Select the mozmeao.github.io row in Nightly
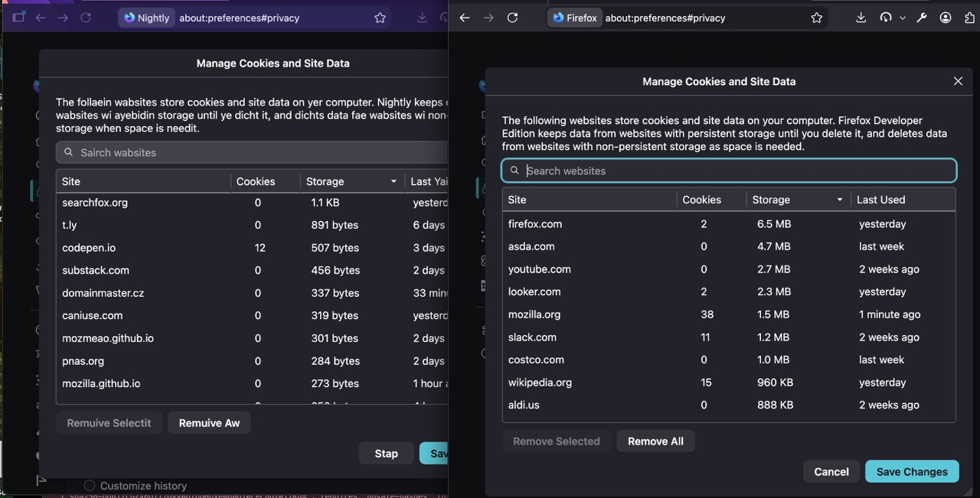 tap(252, 338)
